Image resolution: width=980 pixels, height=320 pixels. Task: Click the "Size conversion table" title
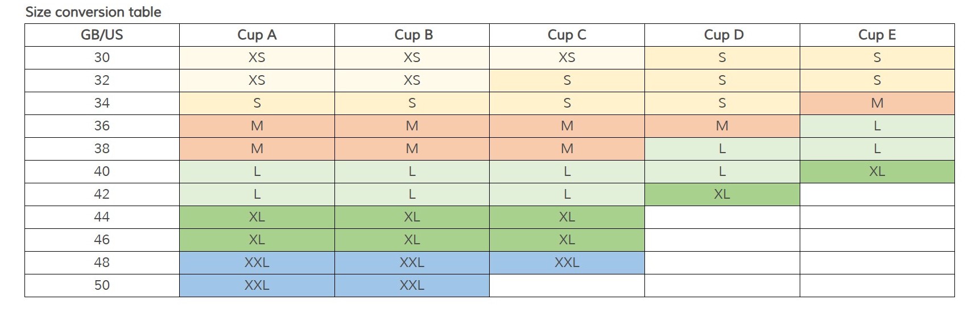point(93,12)
